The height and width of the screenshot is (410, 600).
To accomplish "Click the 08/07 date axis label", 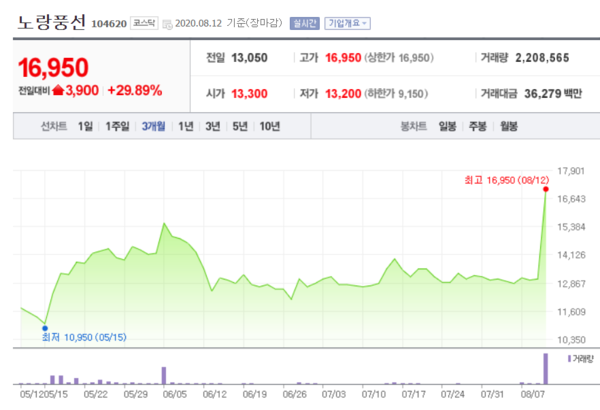I will [533, 394].
